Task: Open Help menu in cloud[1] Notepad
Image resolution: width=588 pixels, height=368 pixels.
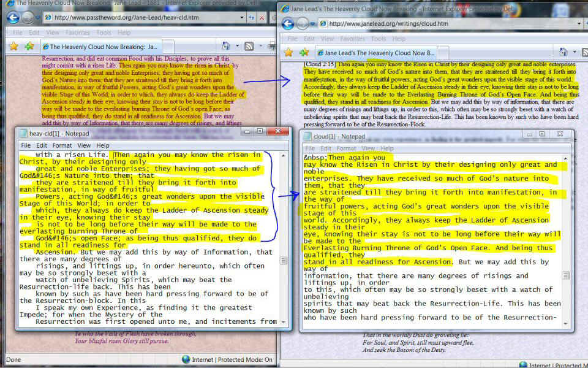Action: [387, 148]
